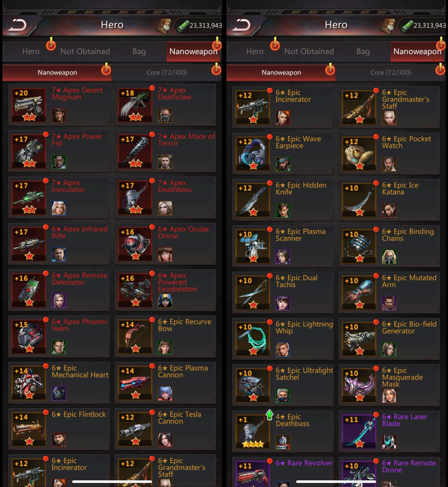Viewport: 448px width, 487px height.
Task: Switch to Core (72/300) sub-tab on left
Action: pyautogui.click(x=167, y=72)
